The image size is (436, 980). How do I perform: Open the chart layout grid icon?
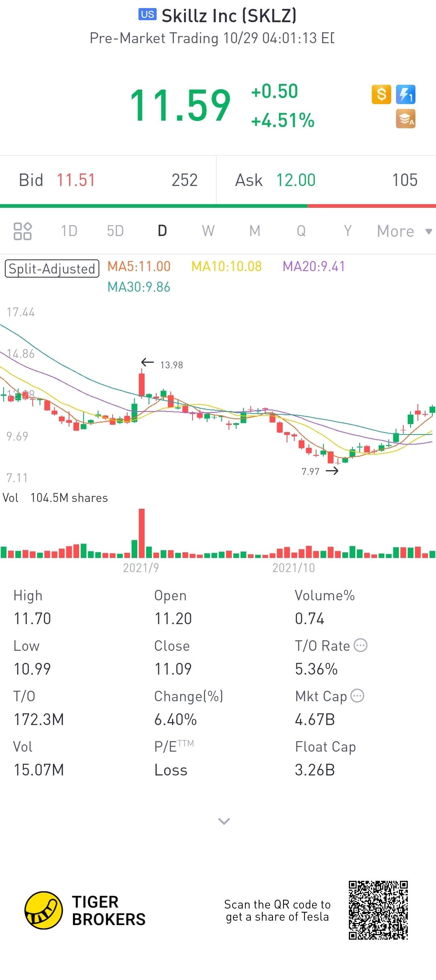pos(23,231)
